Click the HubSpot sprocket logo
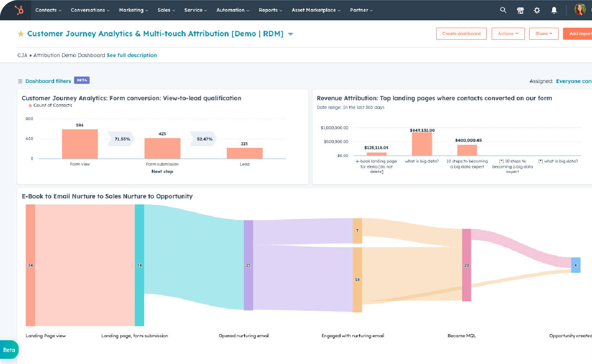This screenshot has height=364, width=592. 19,10
